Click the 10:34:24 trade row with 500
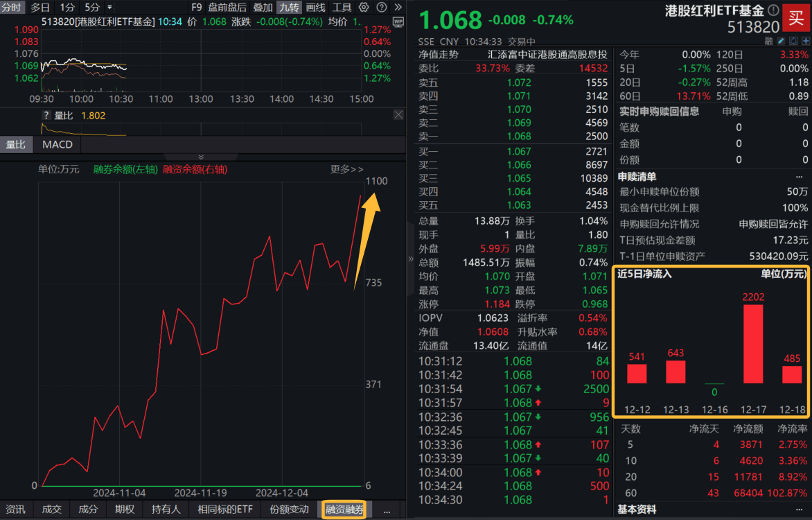 pos(513,486)
